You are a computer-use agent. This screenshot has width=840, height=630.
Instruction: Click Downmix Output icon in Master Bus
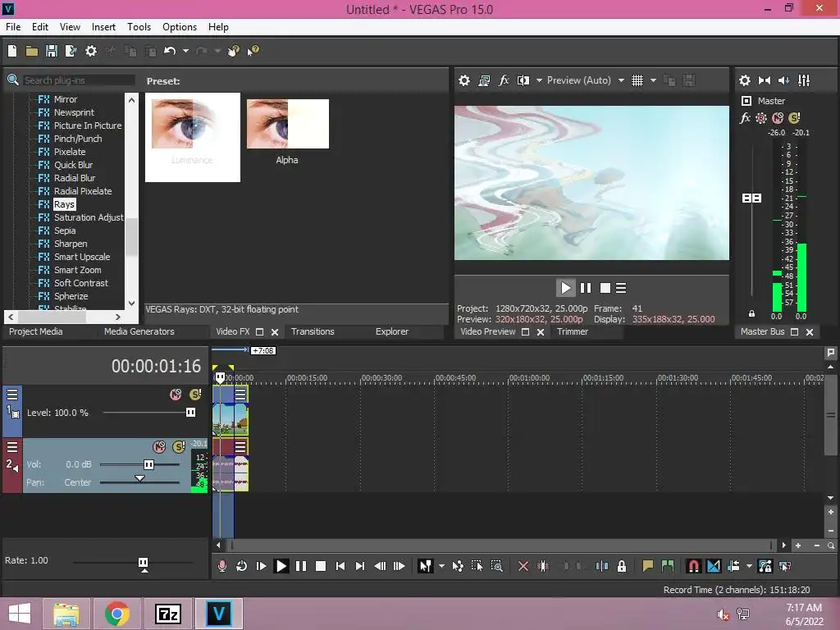(x=765, y=80)
